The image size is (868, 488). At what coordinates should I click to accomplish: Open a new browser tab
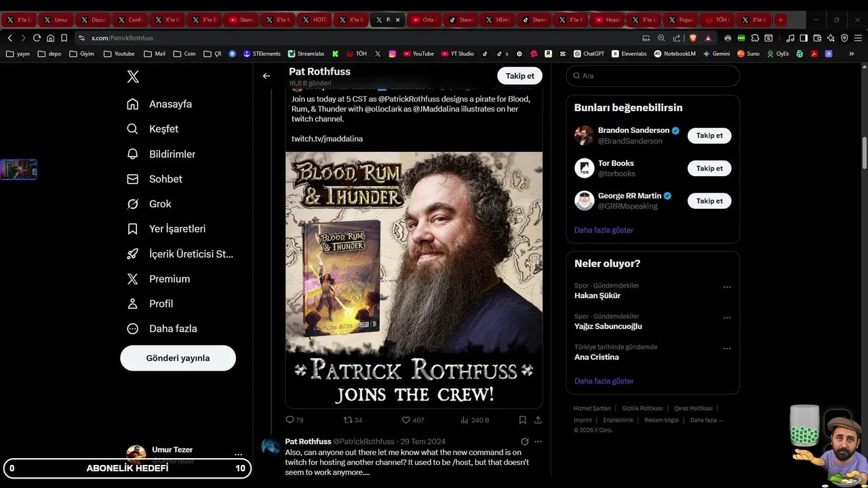tap(781, 20)
